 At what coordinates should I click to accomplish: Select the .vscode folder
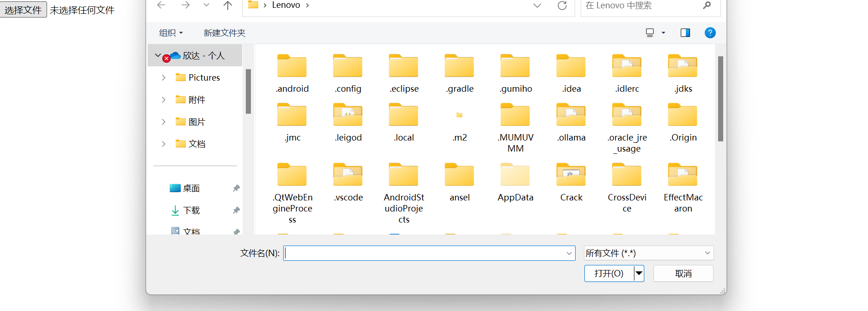(348, 182)
